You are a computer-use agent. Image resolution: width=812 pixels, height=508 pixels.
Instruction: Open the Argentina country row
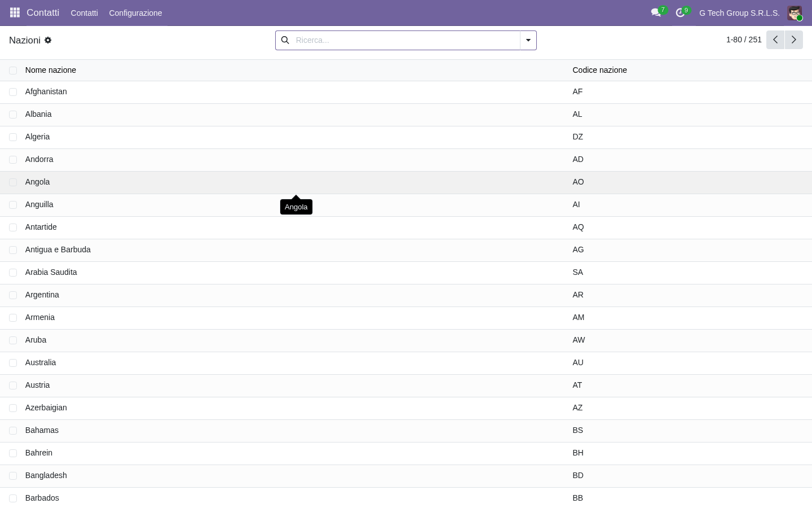tap(406, 295)
